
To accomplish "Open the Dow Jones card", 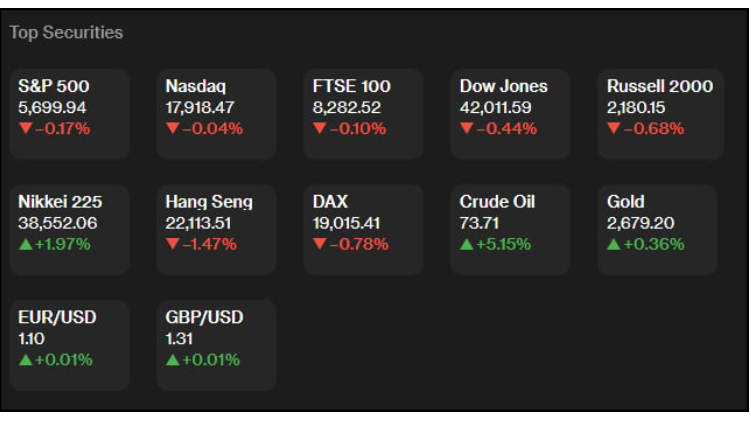I will point(510,113).
